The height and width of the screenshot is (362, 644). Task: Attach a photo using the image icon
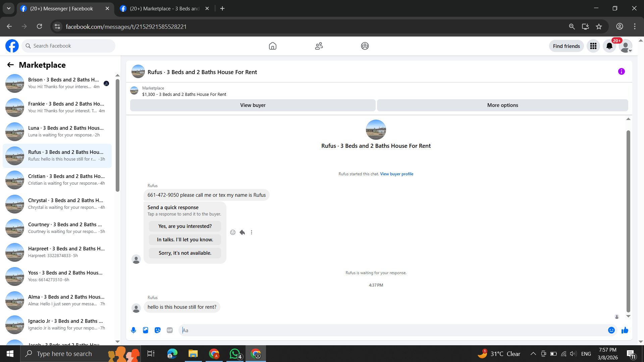coord(146,330)
